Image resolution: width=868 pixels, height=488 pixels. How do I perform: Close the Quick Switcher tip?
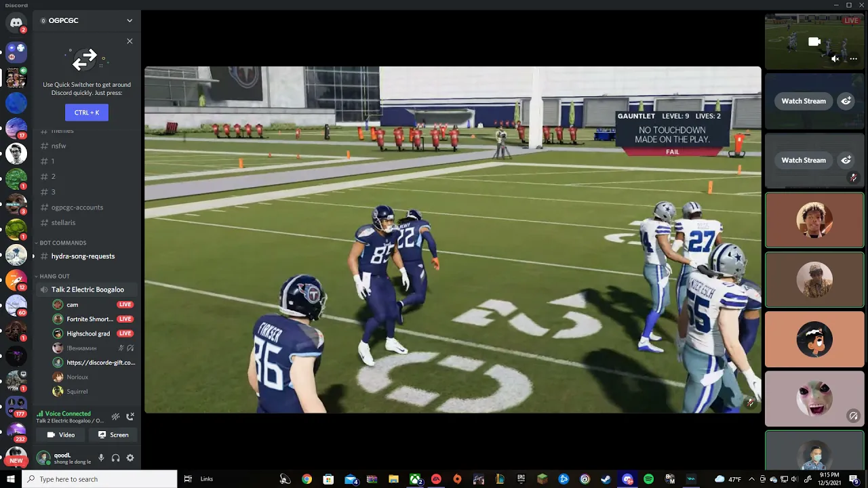tap(130, 41)
